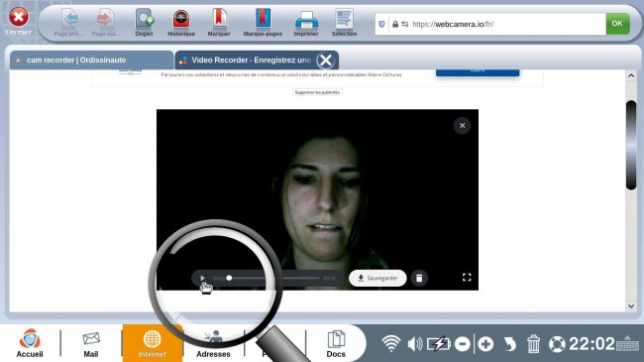Click the scrollbar down arrow

coord(631,306)
